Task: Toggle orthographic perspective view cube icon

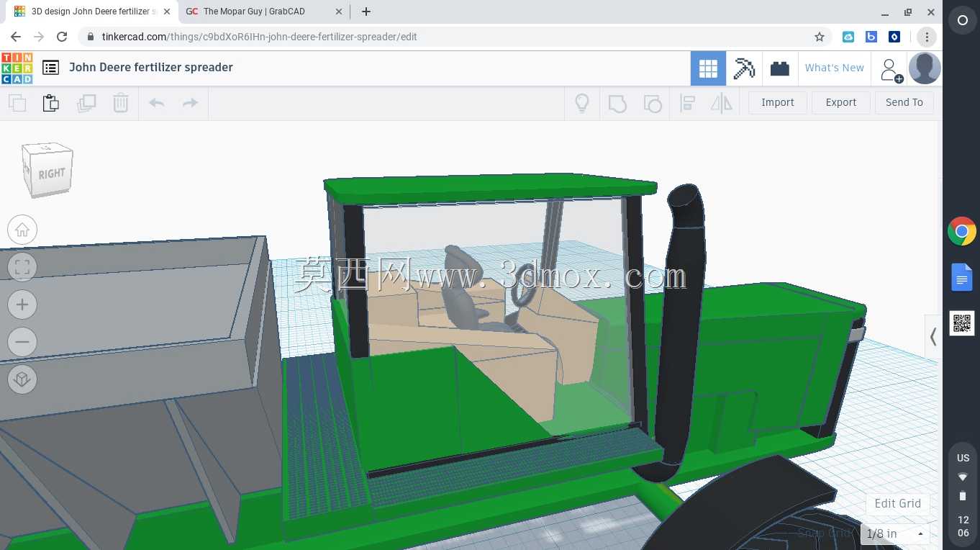Action: [22, 379]
